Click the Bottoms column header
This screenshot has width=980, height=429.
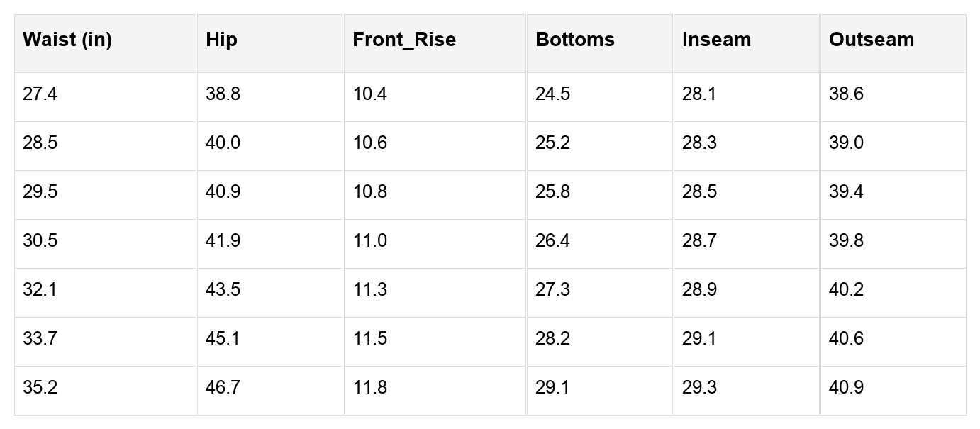click(x=574, y=40)
